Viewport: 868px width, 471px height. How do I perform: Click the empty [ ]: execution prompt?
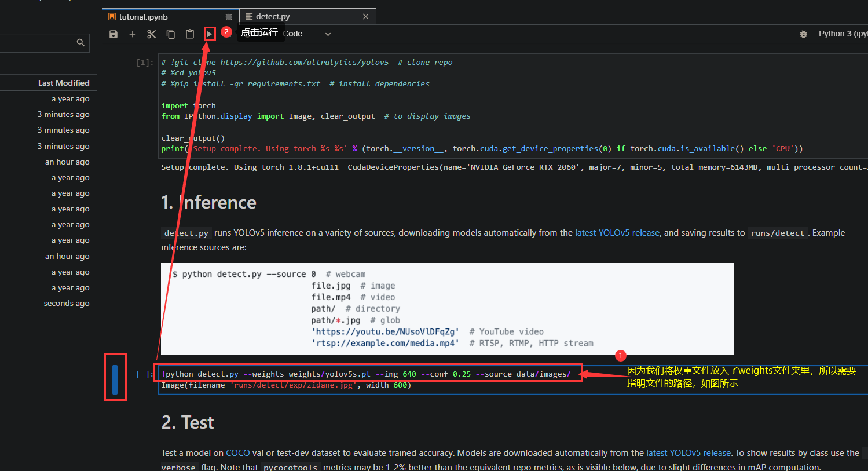pyautogui.click(x=145, y=374)
